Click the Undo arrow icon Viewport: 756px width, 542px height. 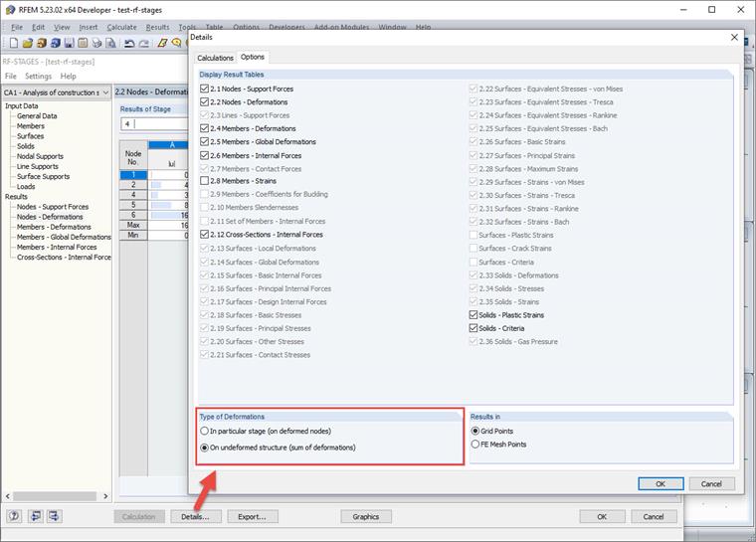[129, 43]
